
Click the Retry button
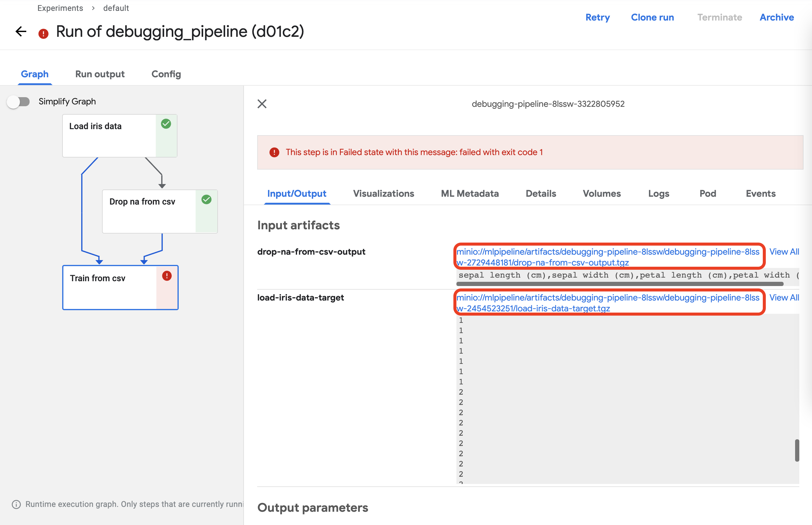[597, 17]
